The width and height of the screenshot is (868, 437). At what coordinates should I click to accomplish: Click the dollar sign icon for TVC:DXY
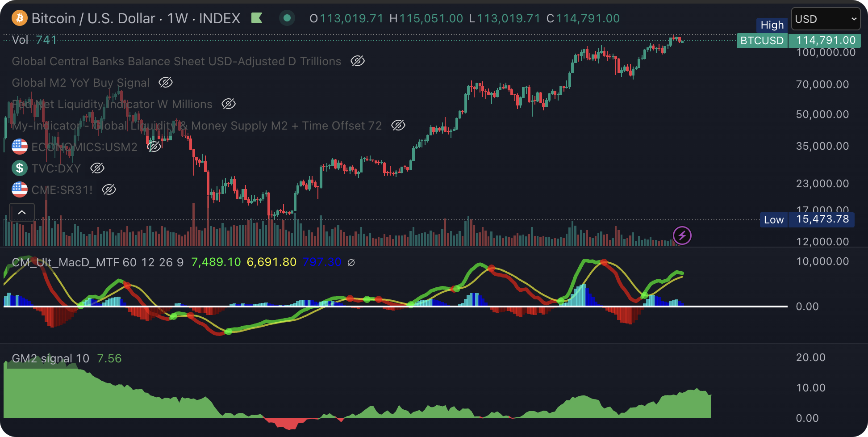[x=20, y=168]
